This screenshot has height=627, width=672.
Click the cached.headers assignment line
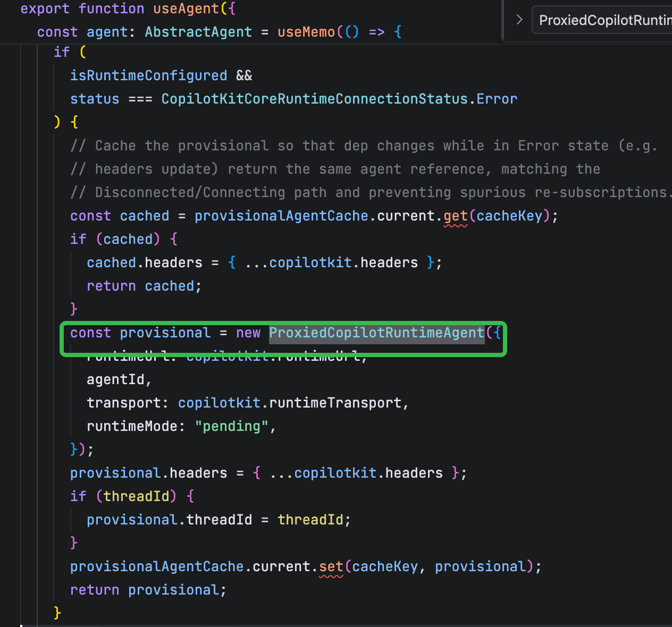click(x=264, y=262)
